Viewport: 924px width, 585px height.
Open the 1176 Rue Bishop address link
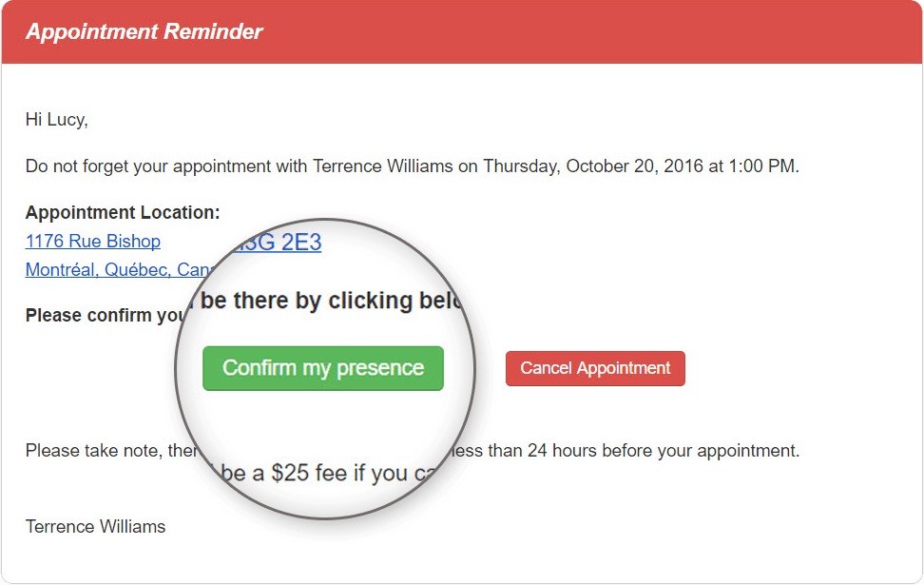[93, 242]
